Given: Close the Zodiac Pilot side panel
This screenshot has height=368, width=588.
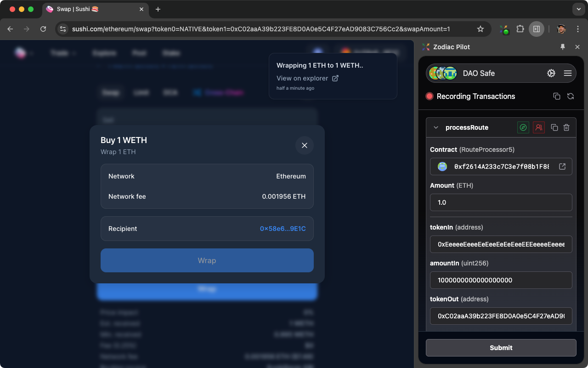Looking at the screenshot, I should pyautogui.click(x=577, y=47).
